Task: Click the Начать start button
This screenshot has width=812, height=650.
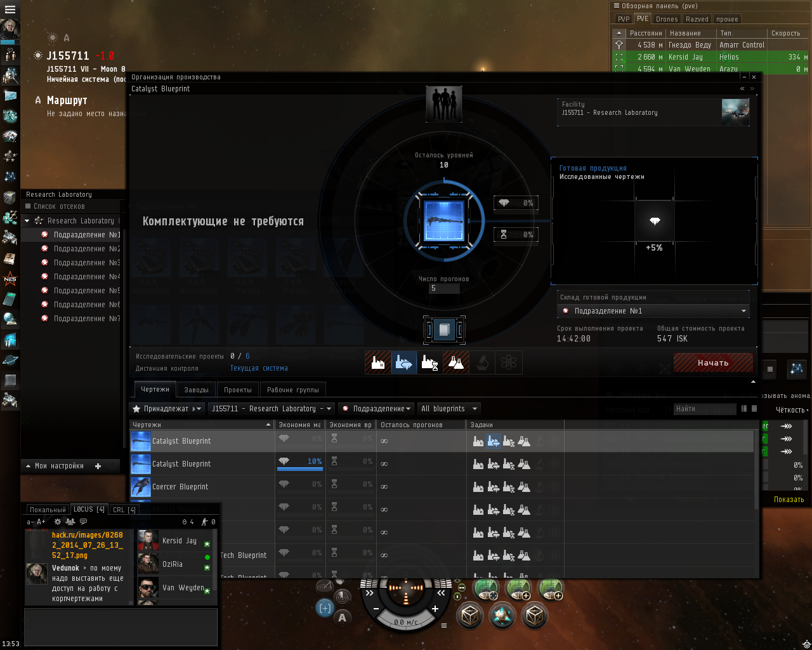Action: click(x=713, y=363)
